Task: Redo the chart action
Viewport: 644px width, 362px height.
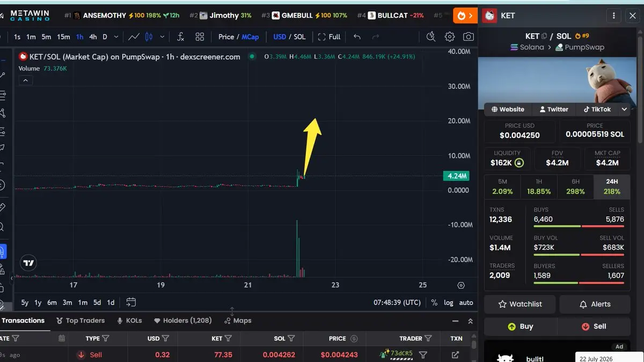Action: pos(376,37)
